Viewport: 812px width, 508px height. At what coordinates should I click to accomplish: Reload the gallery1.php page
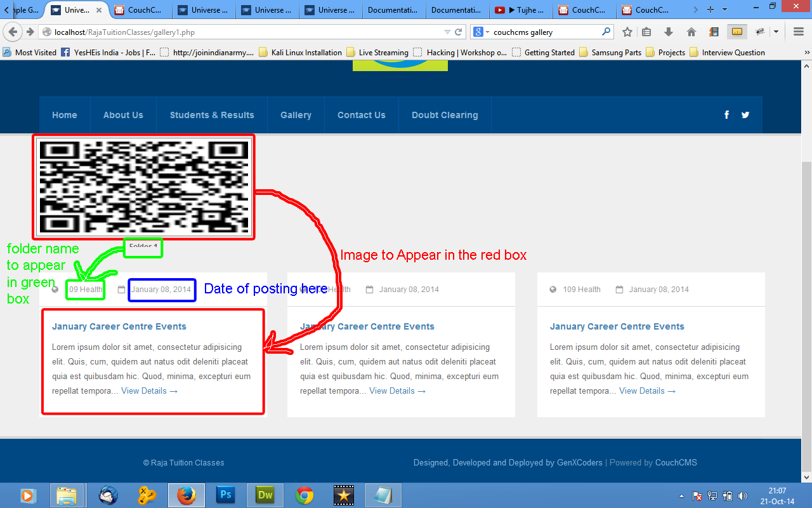pos(459,32)
